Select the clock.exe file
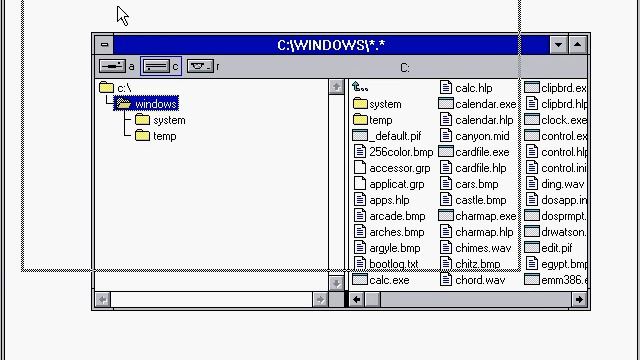Screen dimensions: 640x360 556,120
